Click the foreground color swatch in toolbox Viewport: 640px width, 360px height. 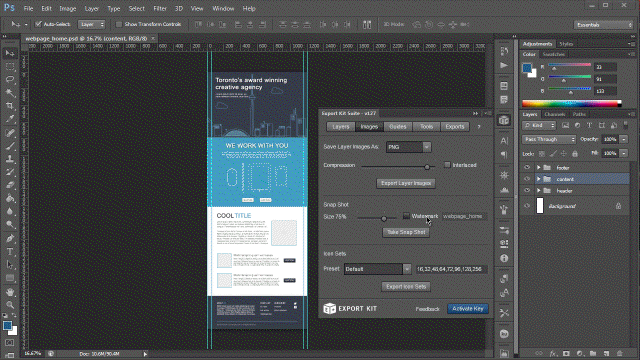[x=7, y=325]
